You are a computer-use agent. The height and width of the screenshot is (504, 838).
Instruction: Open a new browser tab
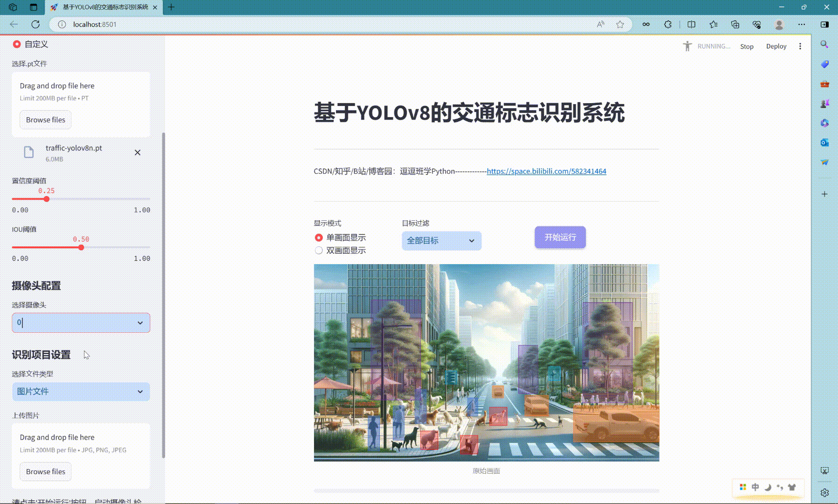[171, 7]
